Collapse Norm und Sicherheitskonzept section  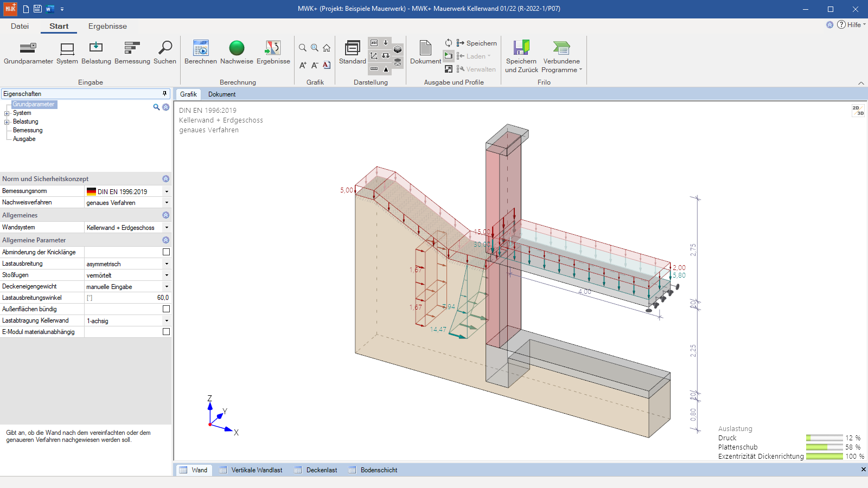click(166, 179)
